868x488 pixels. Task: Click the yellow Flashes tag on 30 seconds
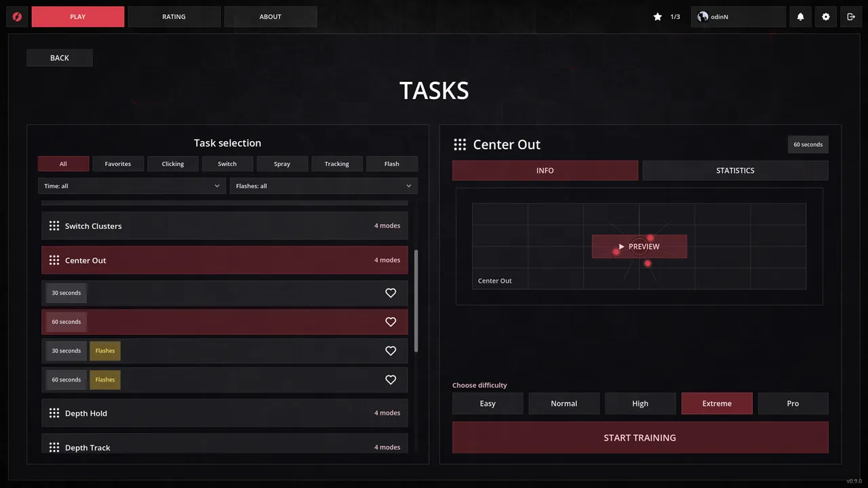(x=105, y=350)
